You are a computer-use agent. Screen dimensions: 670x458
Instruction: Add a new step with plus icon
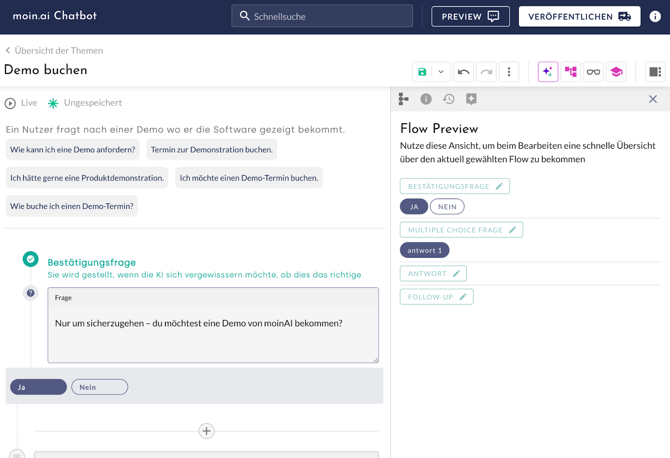click(x=206, y=431)
